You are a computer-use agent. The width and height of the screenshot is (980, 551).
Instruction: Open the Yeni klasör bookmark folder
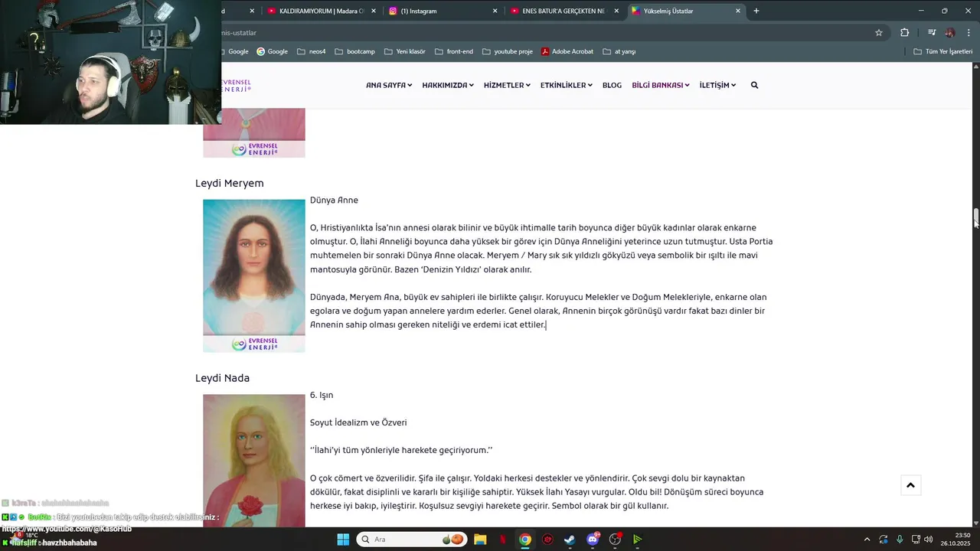pos(404,51)
